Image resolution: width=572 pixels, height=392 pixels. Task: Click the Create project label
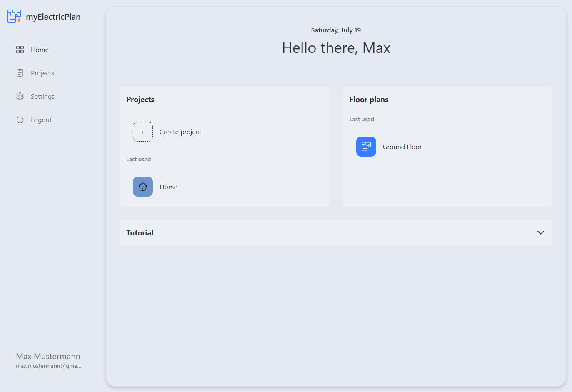(x=180, y=132)
